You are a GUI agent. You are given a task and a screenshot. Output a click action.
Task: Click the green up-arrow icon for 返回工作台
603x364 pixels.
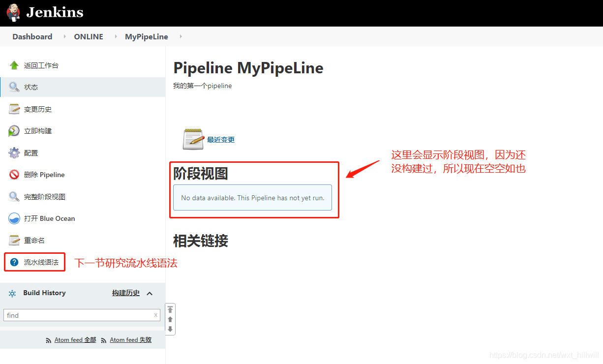coord(14,65)
